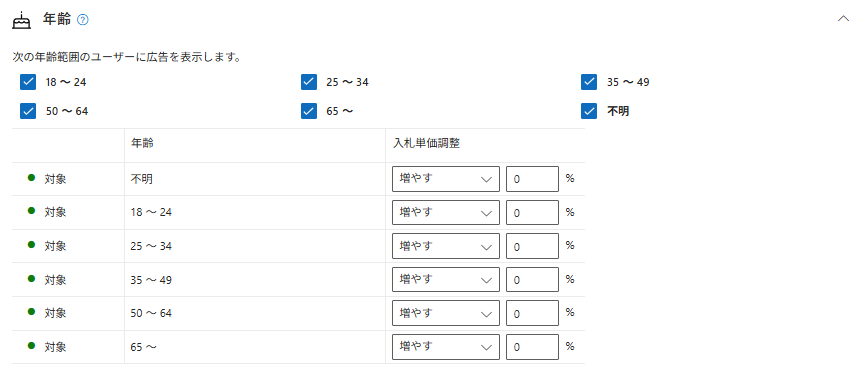The width and height of the screenshot is (858, 373).
Task: Click bid percent field for 不明 row
Action: coord(532,179)
